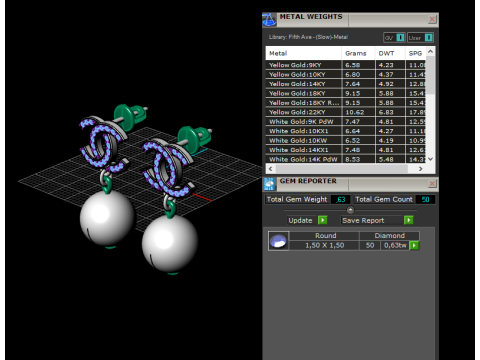Click the metal table scroll-up arrow
Screen dimensions: 480x360
coord(430,51)
